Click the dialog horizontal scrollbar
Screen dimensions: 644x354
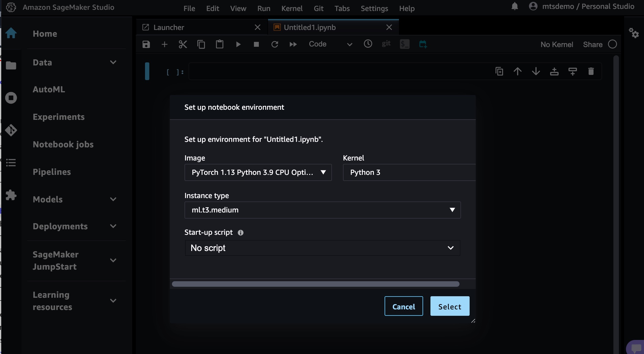(x=315, y=284)
